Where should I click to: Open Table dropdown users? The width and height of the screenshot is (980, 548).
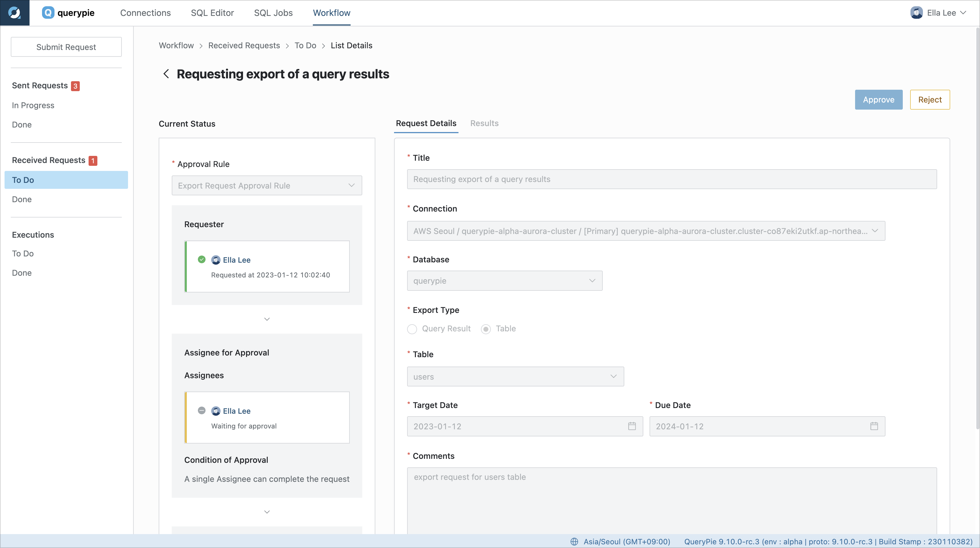(x=516, y=377)
